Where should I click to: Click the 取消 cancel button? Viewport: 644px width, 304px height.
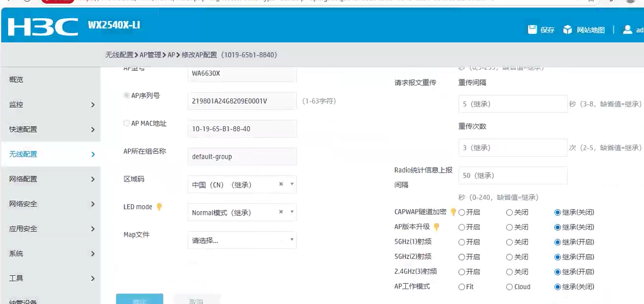(x=196, y=300)
